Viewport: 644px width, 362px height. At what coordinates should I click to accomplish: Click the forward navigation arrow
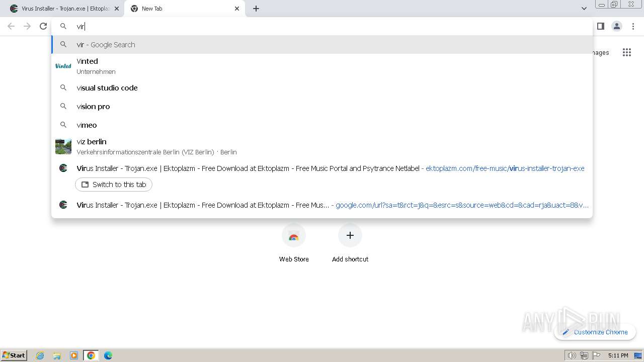[x=27, y=26]
